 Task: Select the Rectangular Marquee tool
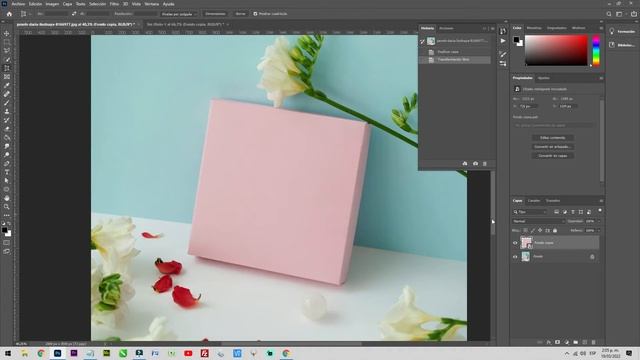click(7, 42)
